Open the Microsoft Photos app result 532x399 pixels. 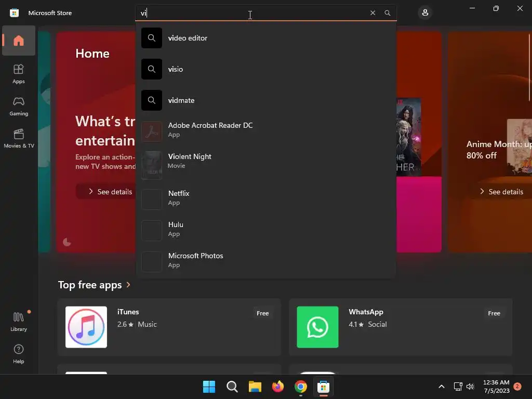pos(265,261)
